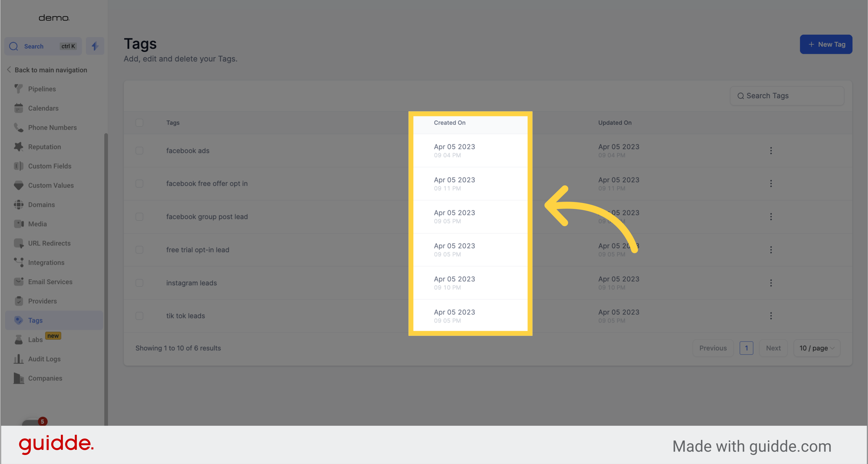Image resolution: width=868 pixels, height=464 pixels.
Task: Check the facebook ads row checkbox
Action: click(139, 150)
